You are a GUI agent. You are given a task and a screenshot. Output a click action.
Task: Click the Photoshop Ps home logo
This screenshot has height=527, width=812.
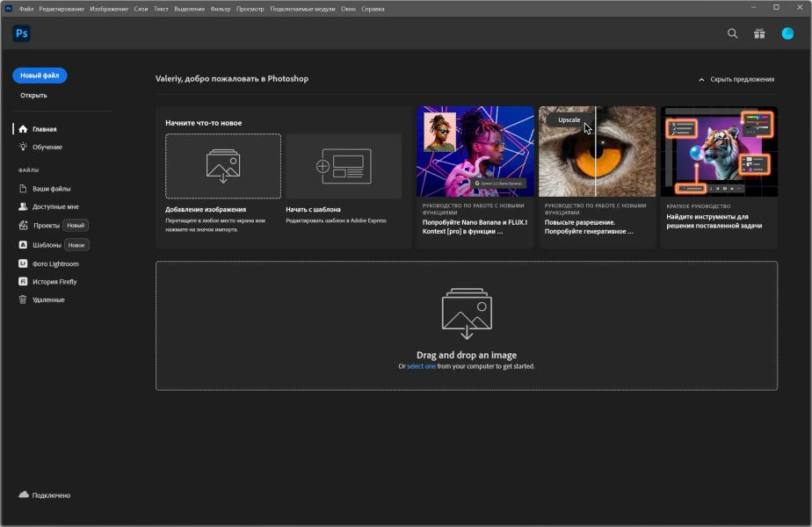[x=22, y=33]
